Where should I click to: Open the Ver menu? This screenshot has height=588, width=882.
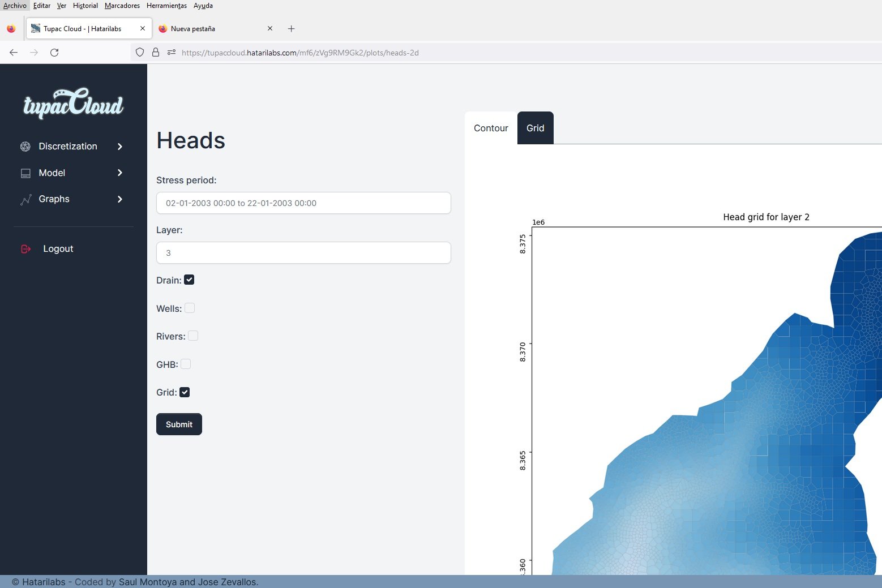pyautogui.click(x=62, y=6)
